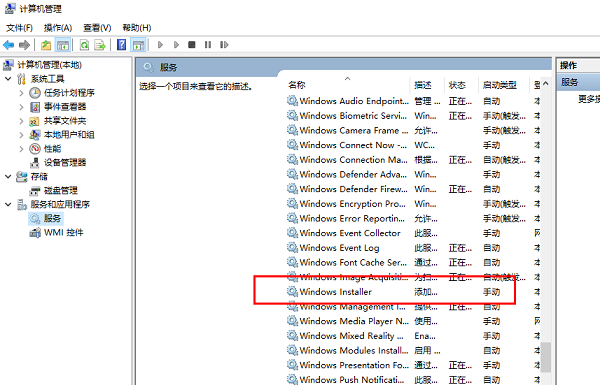Expand the 共享文件夹 node
This screenshot has width=600, height=385.
(21, 121)
